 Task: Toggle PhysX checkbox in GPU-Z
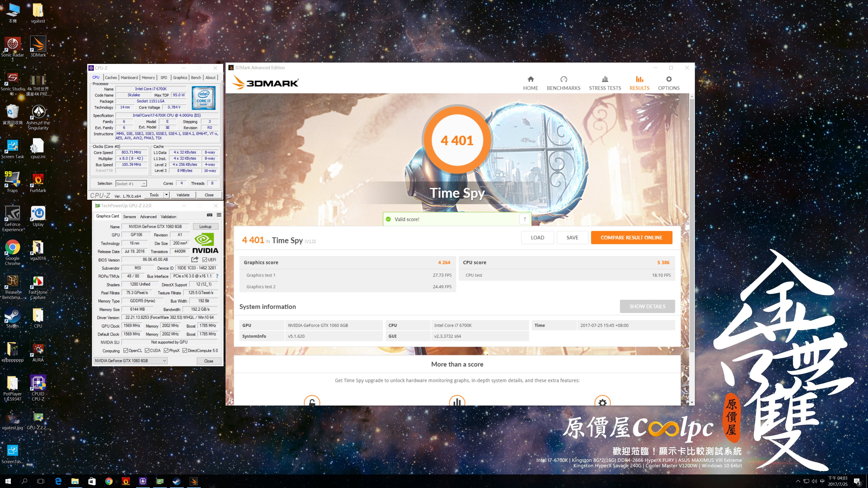point(166,351)
